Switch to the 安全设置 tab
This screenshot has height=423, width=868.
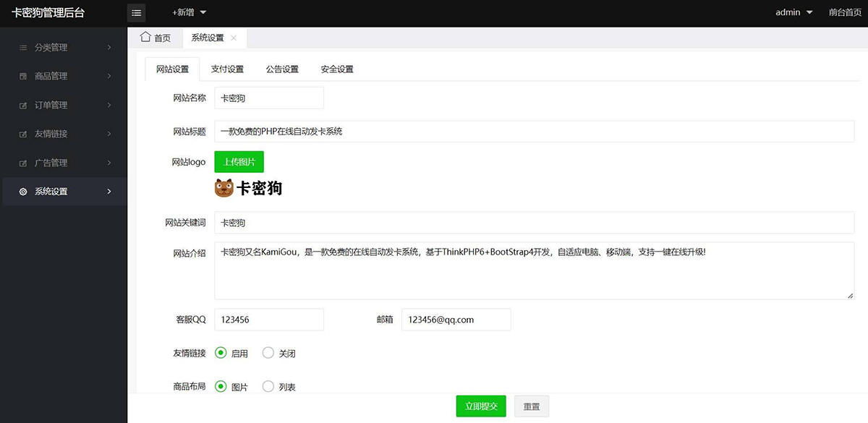tap(337, 69)
